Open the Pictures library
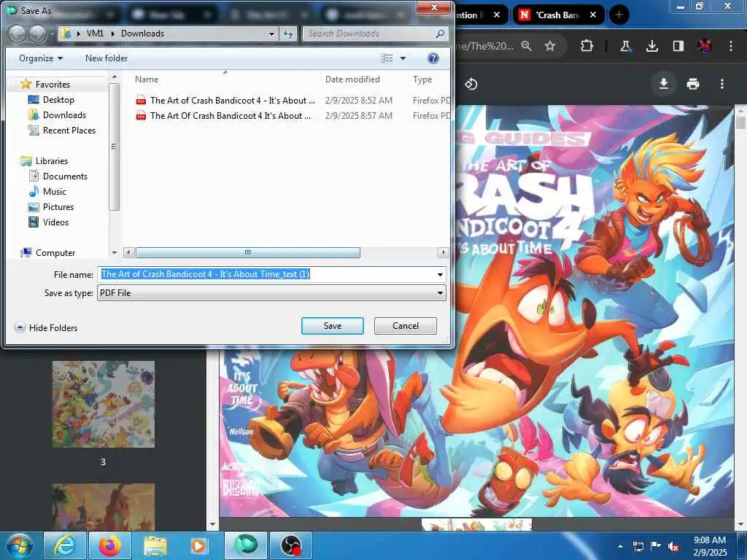The height and width of the screenshot is (560, 747). (x=58, y=206)
